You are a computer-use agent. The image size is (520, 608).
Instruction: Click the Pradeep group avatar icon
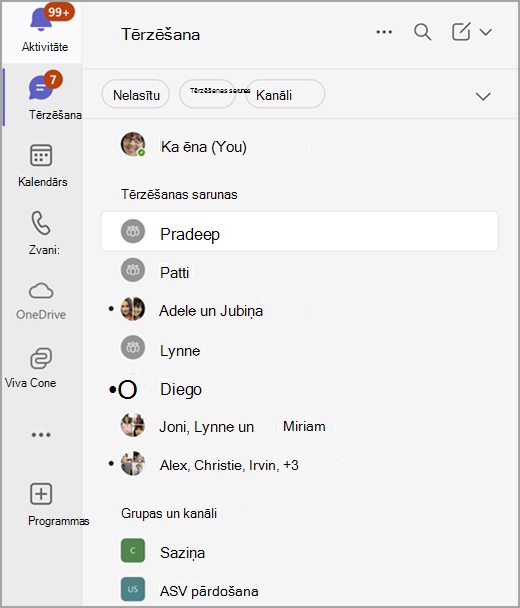(x=133, y=231)
